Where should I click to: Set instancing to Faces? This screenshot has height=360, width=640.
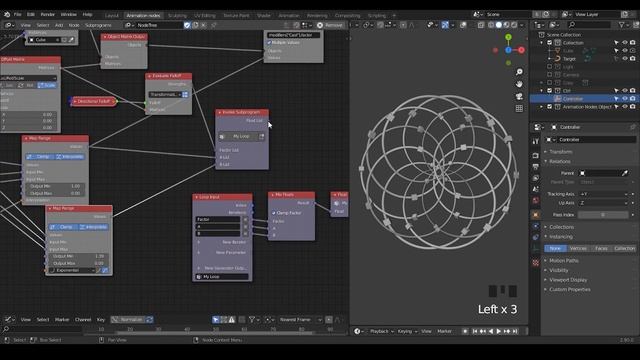click(601, 248)
